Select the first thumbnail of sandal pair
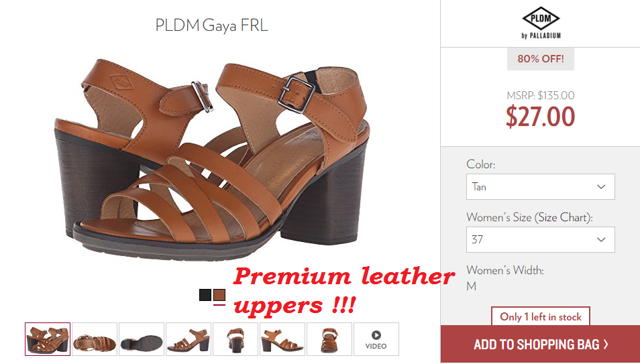 pos(48,339)
